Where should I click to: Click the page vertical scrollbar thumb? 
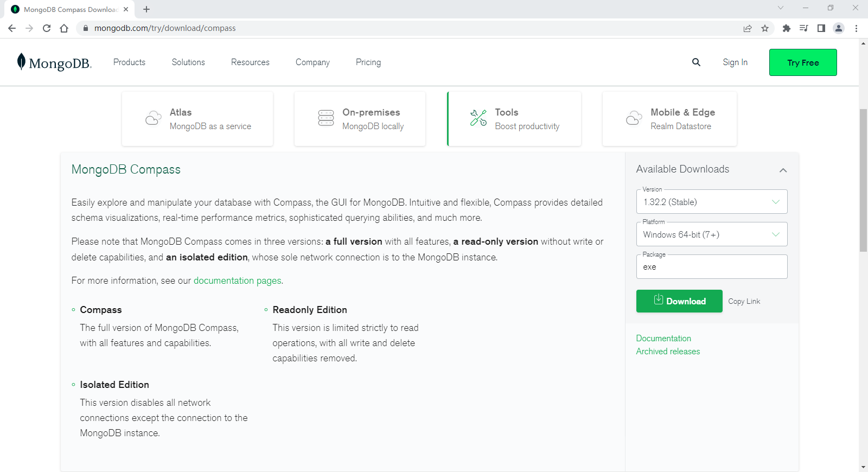(x=863, y=180)
